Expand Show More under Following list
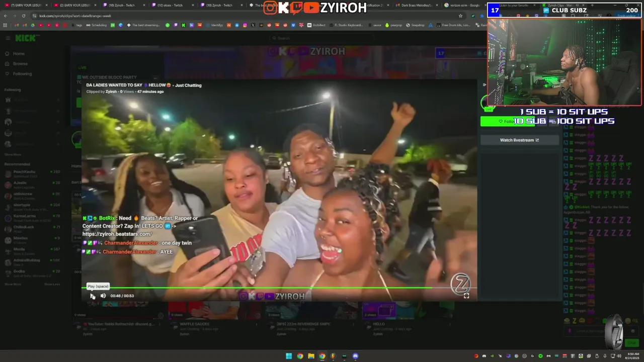The height and width of the screenshot is (362, 644). click(x=13, y=154)
